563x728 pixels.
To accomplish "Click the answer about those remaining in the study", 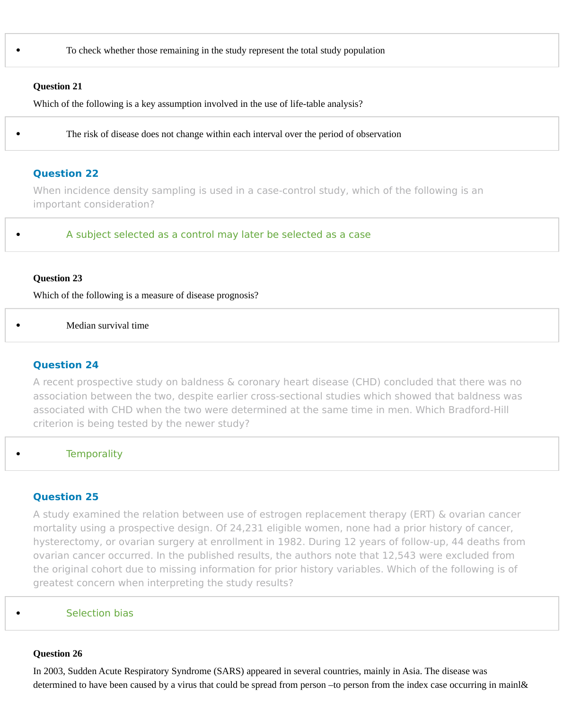I will click(x=225, y=50).
